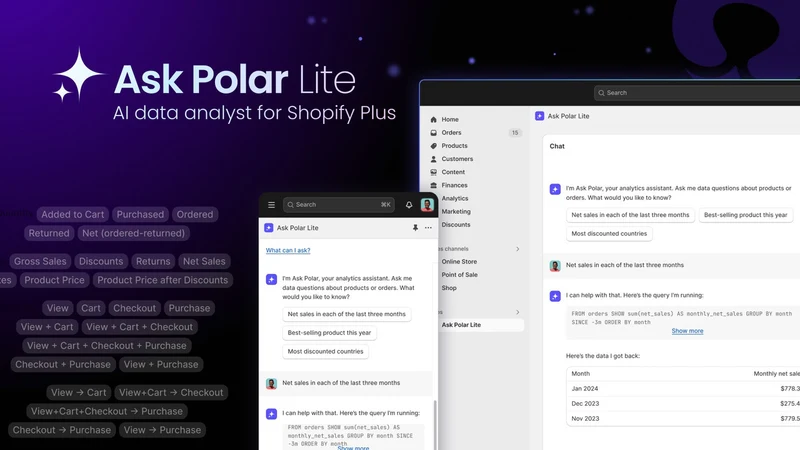Screen dimensions: 800x450
Task: Click the Gross Sales tag
Action: 40,261
